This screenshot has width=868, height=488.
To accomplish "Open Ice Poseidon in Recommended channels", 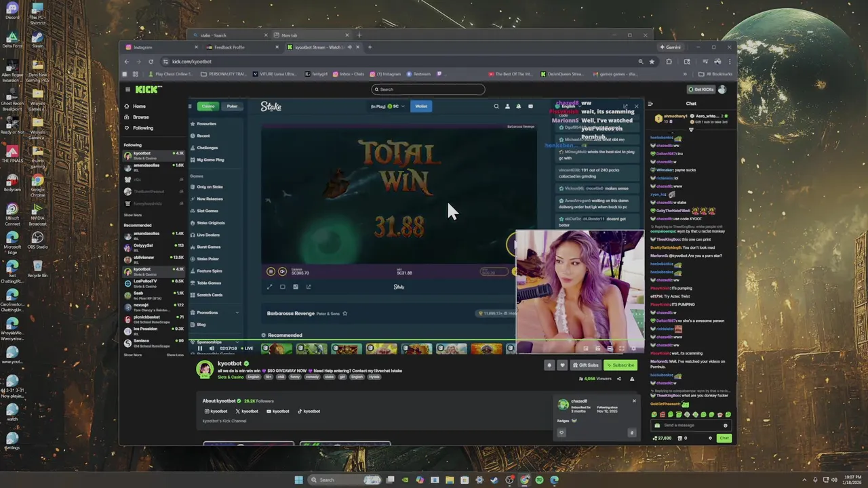I will [x=153, y=330].
